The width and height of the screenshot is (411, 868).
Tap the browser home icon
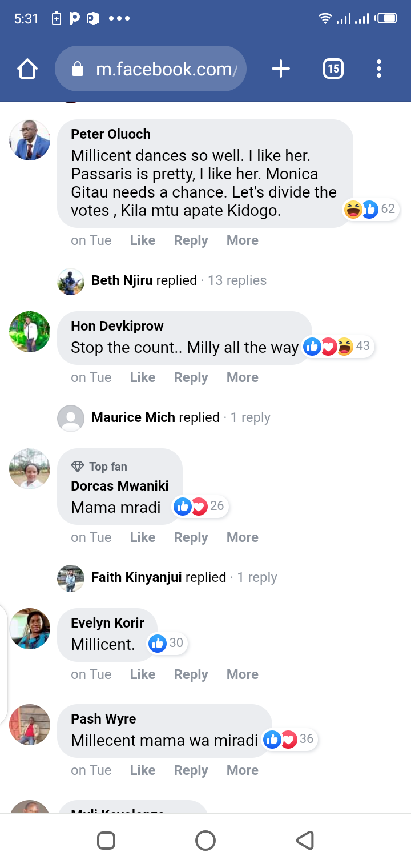pos(27,69)
